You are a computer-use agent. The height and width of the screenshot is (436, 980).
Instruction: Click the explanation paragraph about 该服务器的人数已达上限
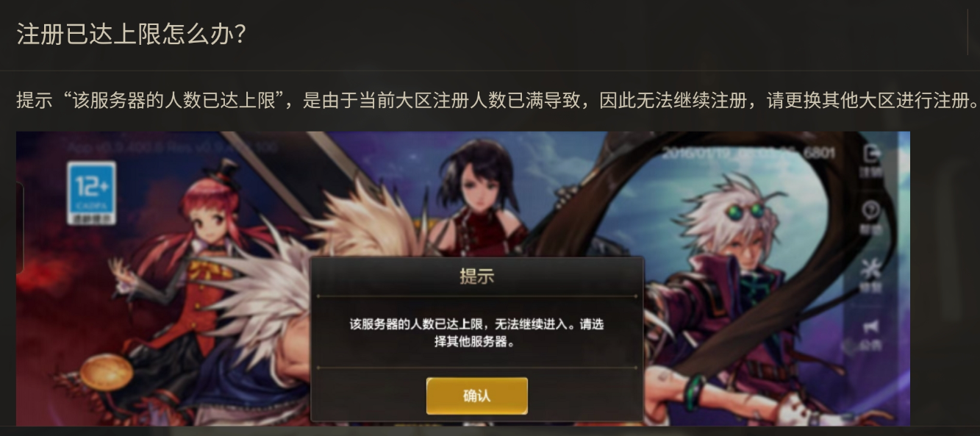coord(498,101)
